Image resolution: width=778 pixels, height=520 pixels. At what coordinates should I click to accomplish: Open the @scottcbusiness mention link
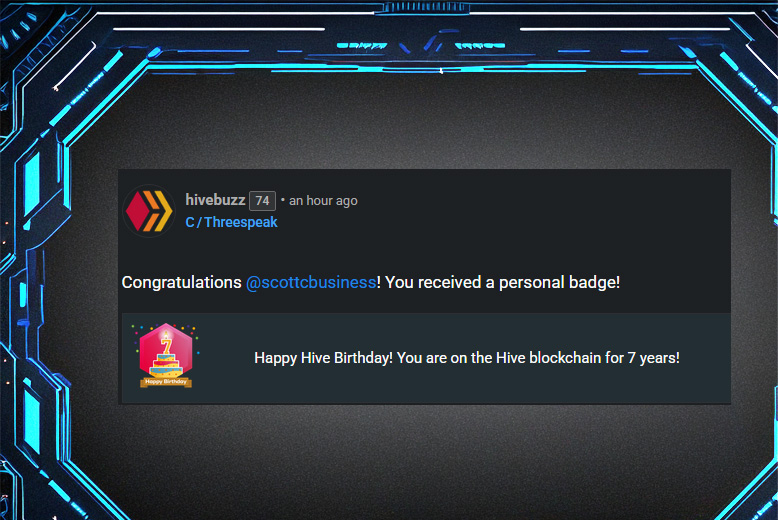coord(311,282)
